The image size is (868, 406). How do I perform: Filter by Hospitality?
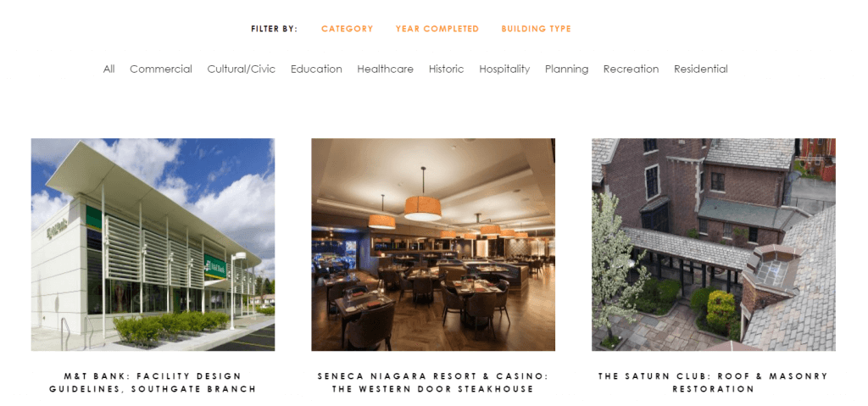click(x=504, y=70)
